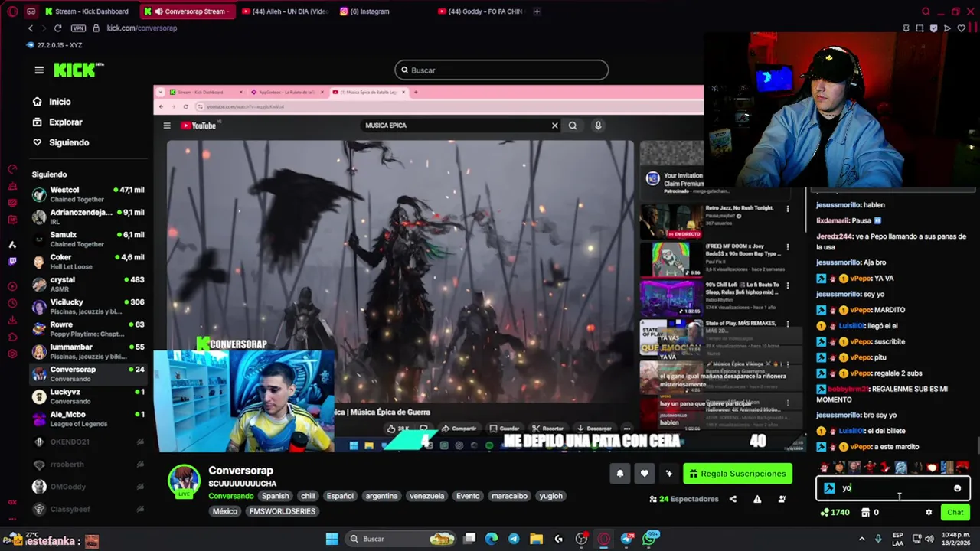Screen dimensions: 980x551
Task: Open Viciiucky channel in sidebar
Action: (x=88, y=306)
